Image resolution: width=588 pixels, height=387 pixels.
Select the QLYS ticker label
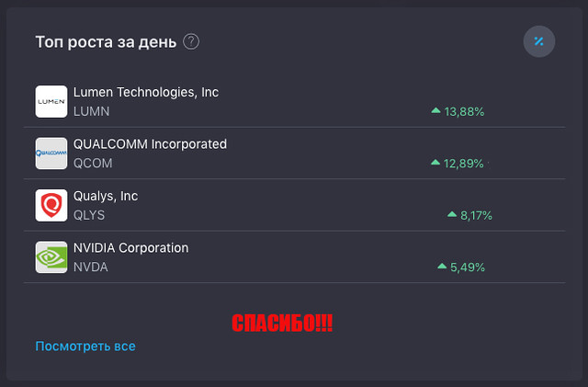89,215
